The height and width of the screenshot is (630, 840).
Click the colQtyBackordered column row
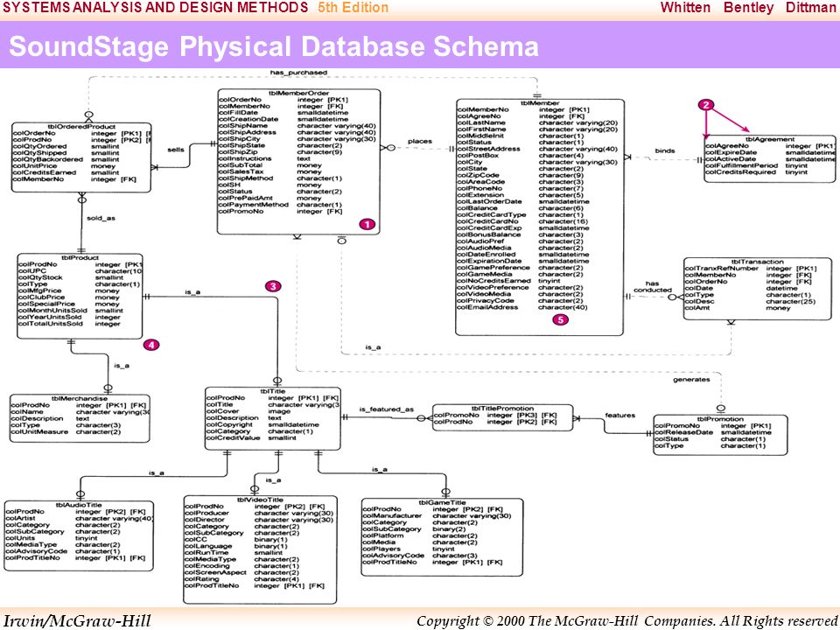click(x=66, y=159)
